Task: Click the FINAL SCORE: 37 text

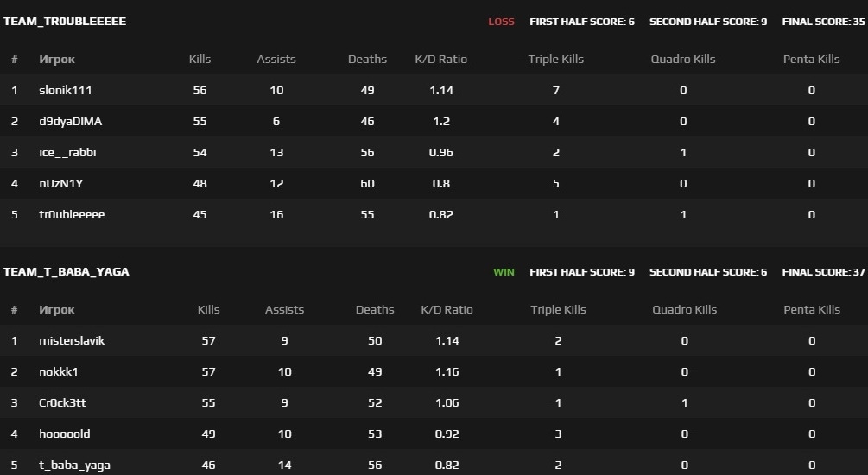Action: 823,272
